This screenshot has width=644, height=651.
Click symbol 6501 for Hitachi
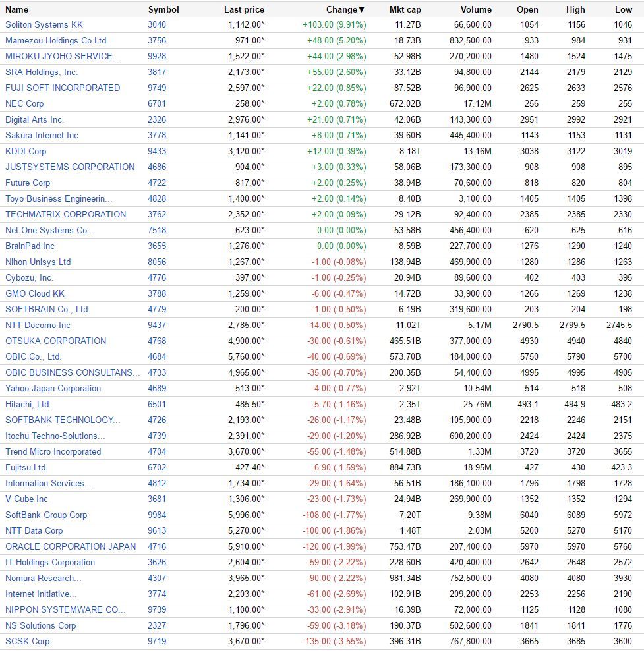(157, 405)
